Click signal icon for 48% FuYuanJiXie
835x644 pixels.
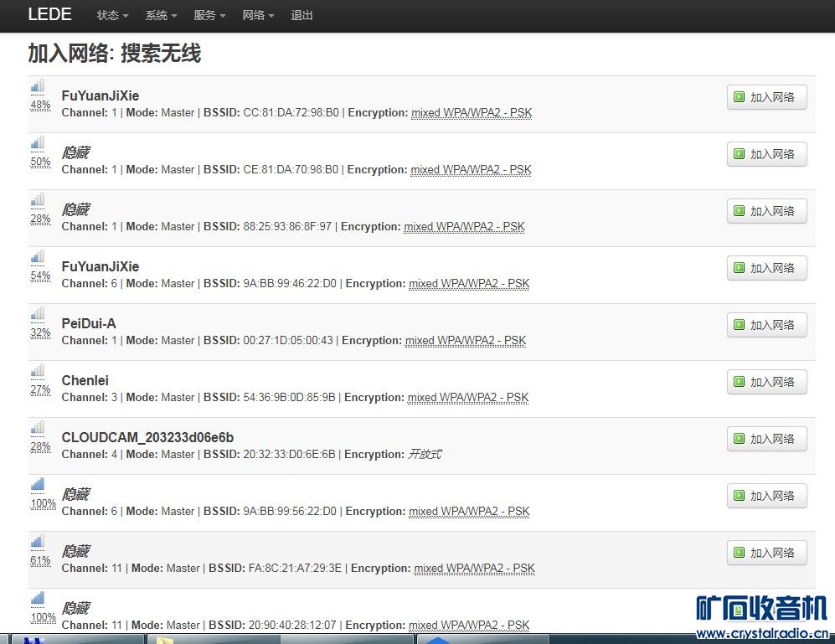[38, 86]
